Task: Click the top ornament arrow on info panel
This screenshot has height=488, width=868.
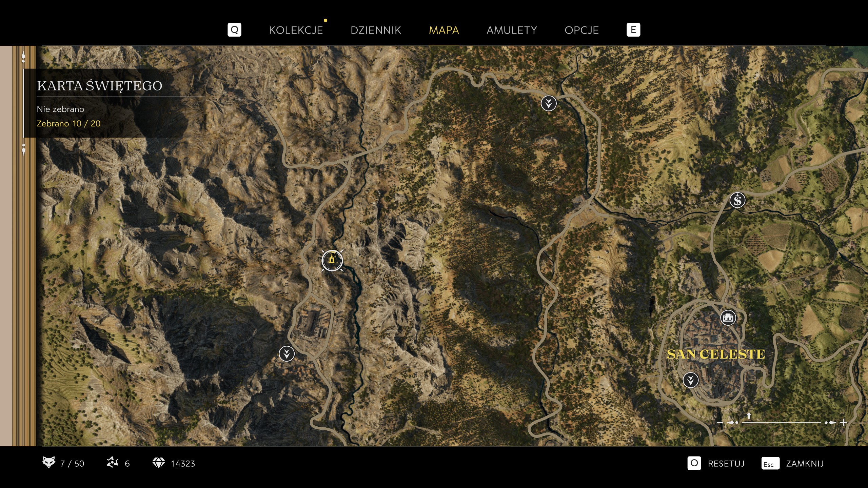Action: click(x=23, y=57)
